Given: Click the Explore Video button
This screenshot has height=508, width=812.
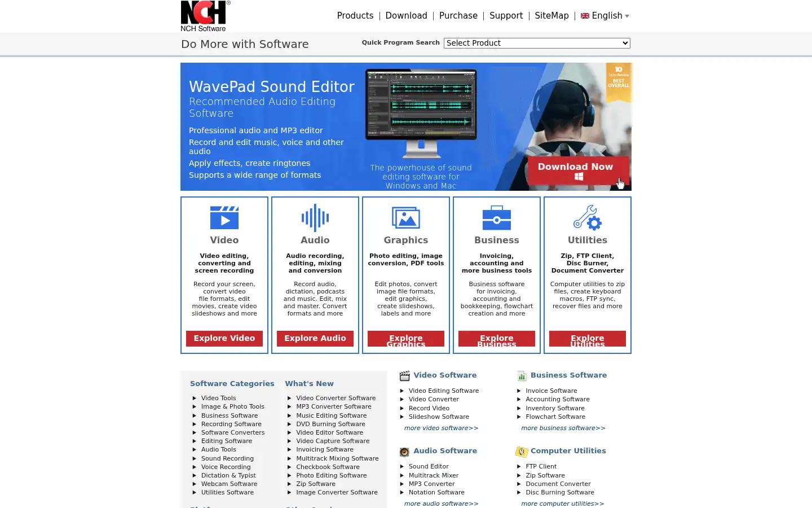Looking at the screenshot, I should 224,338.
